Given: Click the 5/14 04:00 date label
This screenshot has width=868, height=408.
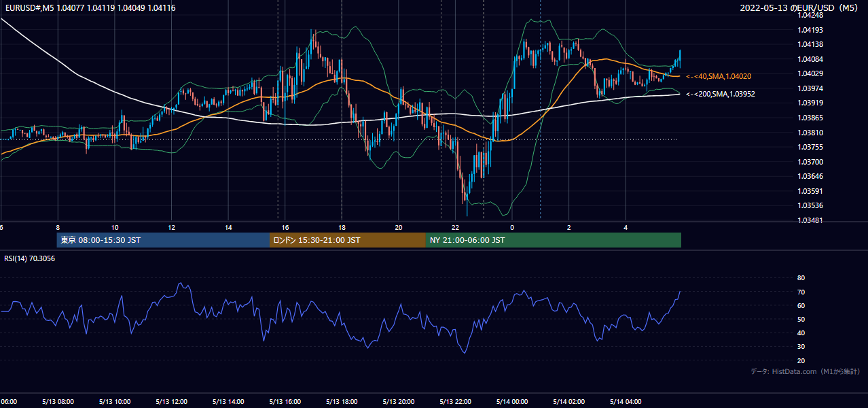Looking at the screenshot, I should tap(626, 401).
